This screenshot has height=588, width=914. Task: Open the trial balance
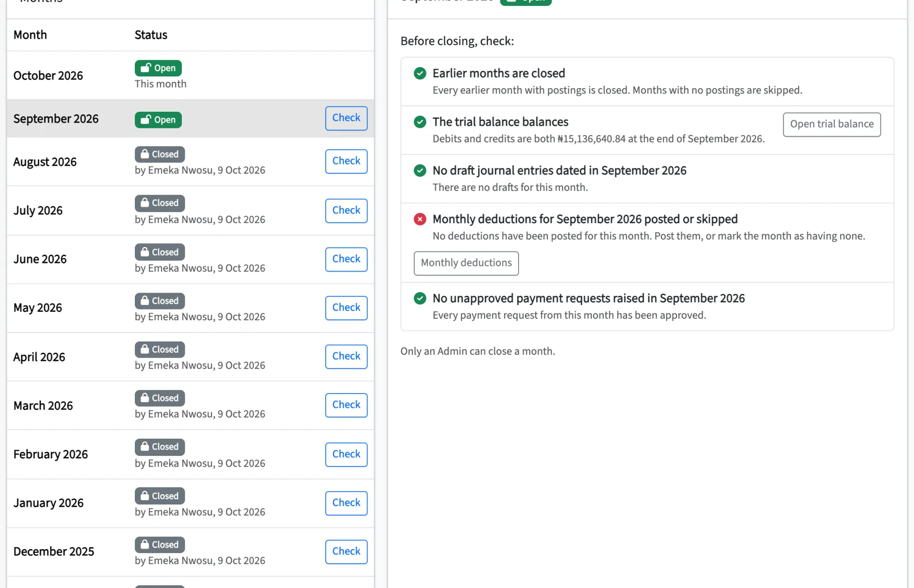click(832, 124)
